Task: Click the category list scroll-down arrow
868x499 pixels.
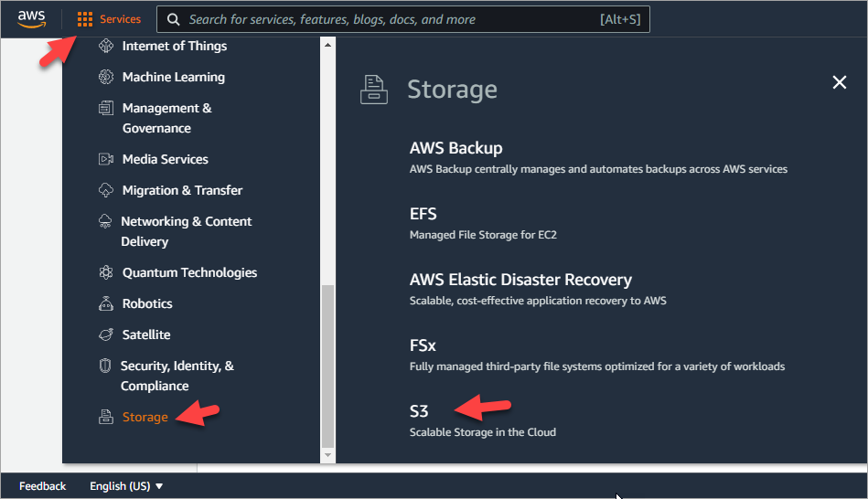Action: coord(327,455)
